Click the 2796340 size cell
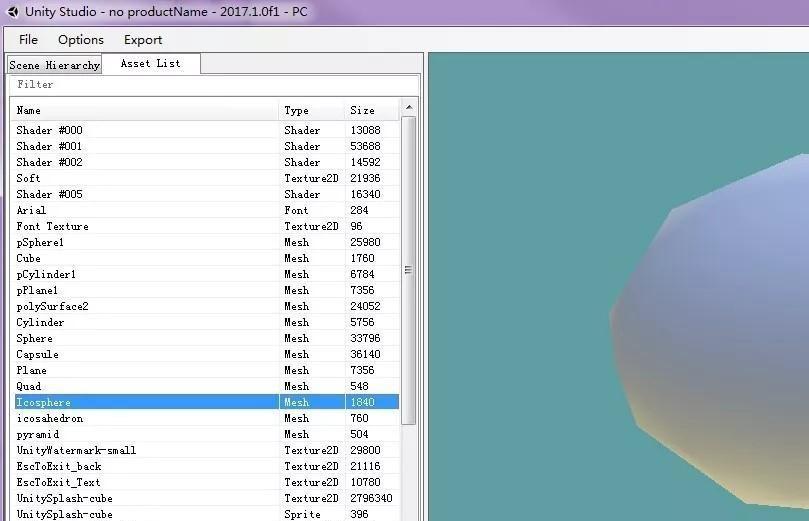The image size is (809, 521). pyautogui.click(x=371, y=498)
